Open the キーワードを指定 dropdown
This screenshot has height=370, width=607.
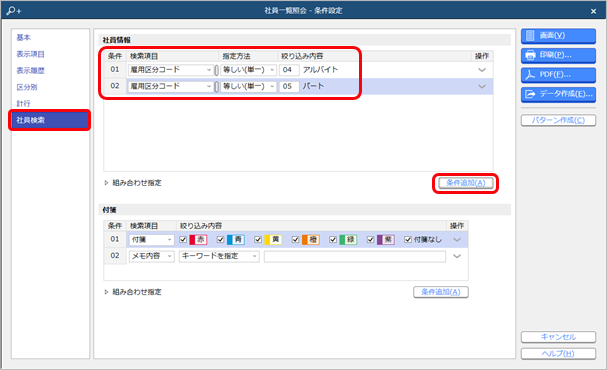(219, 256)
